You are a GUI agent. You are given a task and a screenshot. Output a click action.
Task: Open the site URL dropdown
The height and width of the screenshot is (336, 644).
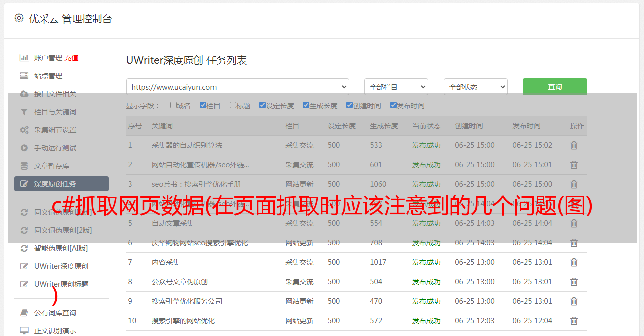click(x=238, y=87)
